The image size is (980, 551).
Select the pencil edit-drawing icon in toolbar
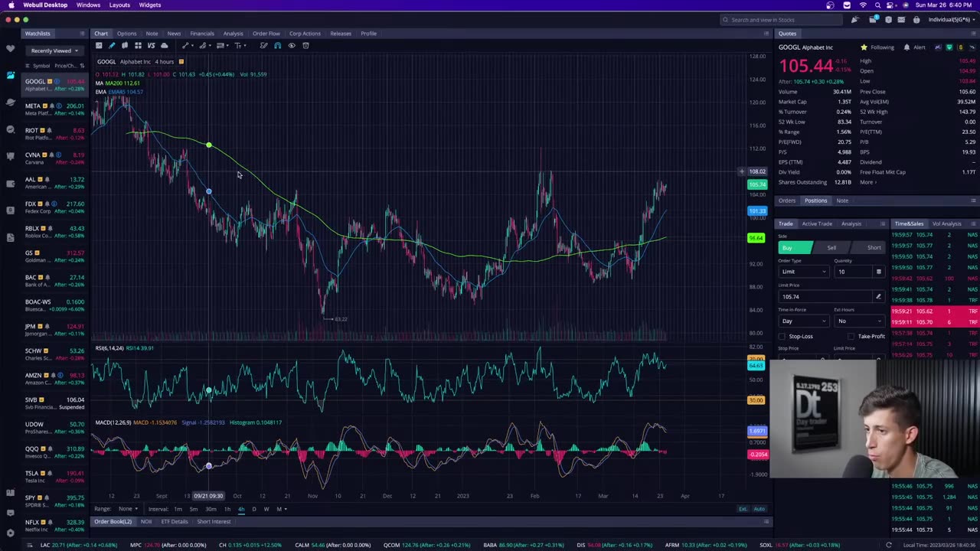pyautogui.click(x=263, y=46)
